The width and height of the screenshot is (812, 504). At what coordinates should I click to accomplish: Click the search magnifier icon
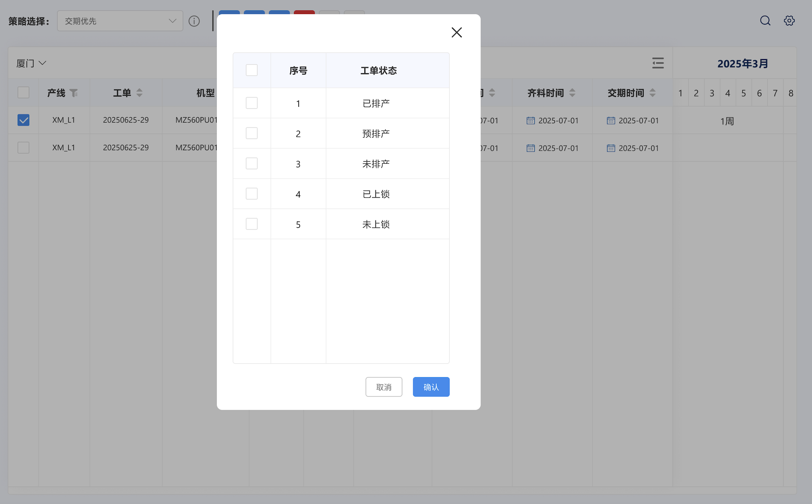click(x=765, y=21)
